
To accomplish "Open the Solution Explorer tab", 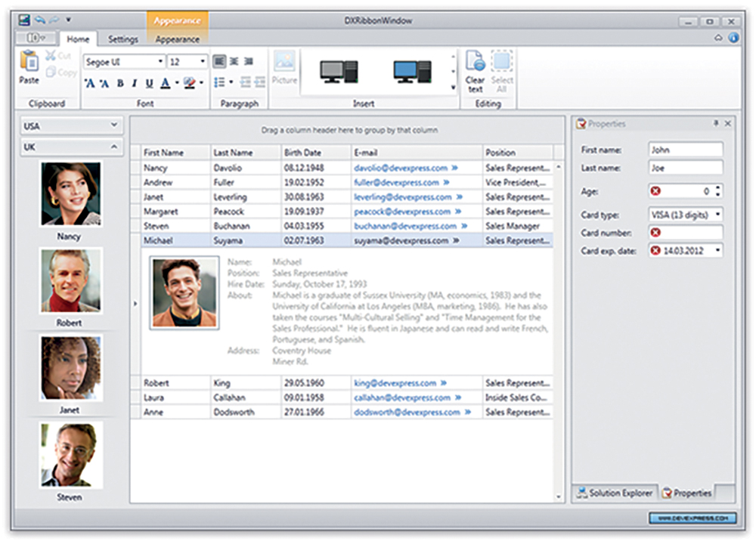I will point(615,493).
